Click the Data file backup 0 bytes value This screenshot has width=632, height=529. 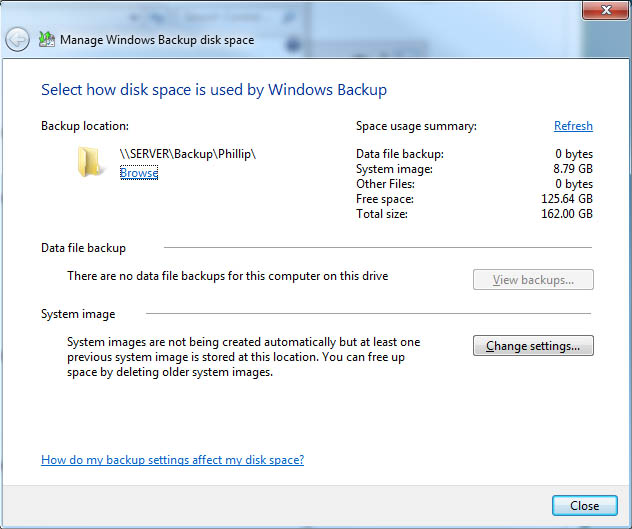[574, 154]
